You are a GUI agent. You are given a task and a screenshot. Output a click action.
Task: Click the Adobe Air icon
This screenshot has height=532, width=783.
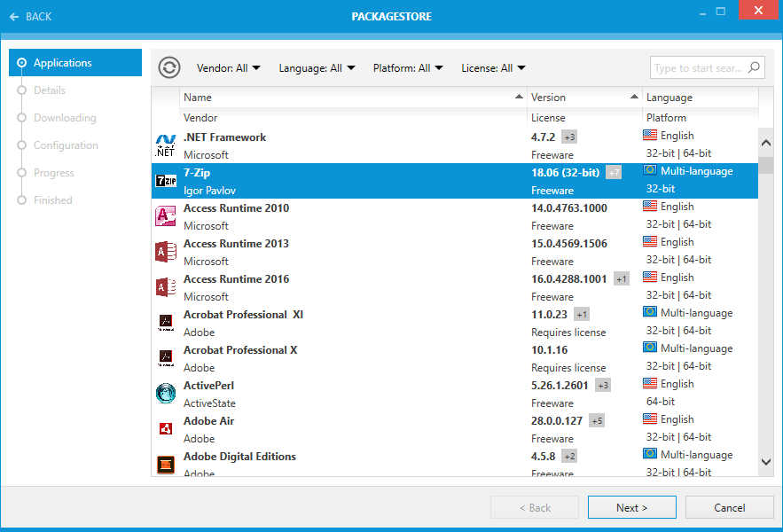pos(166,429)
